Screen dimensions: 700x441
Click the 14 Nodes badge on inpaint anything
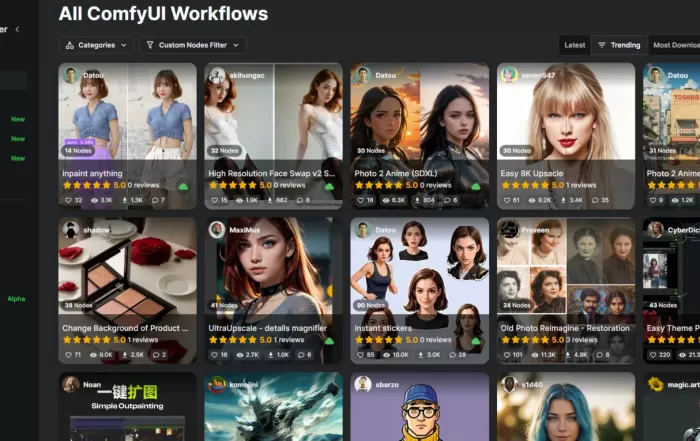click(x=78, y=151)
